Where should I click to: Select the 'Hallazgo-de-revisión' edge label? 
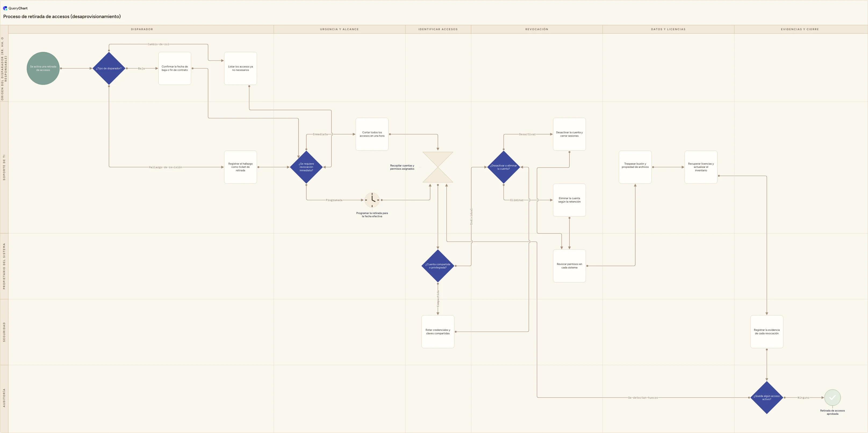[x=166, y=167]
